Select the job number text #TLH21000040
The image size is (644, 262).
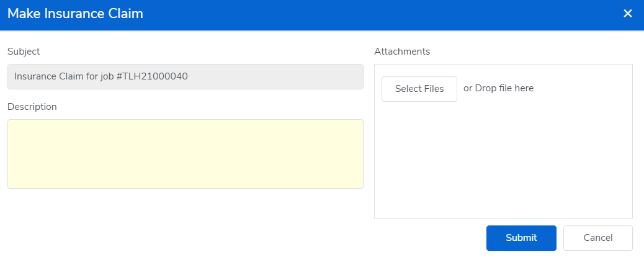(152, 77)
